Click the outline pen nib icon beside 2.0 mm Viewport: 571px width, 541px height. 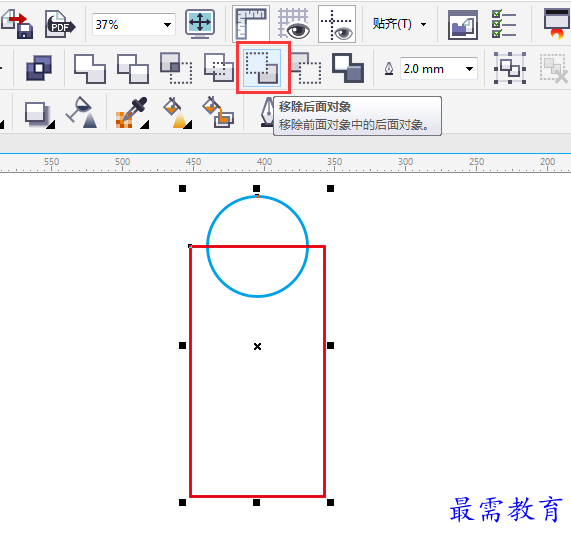pos(389,68)
